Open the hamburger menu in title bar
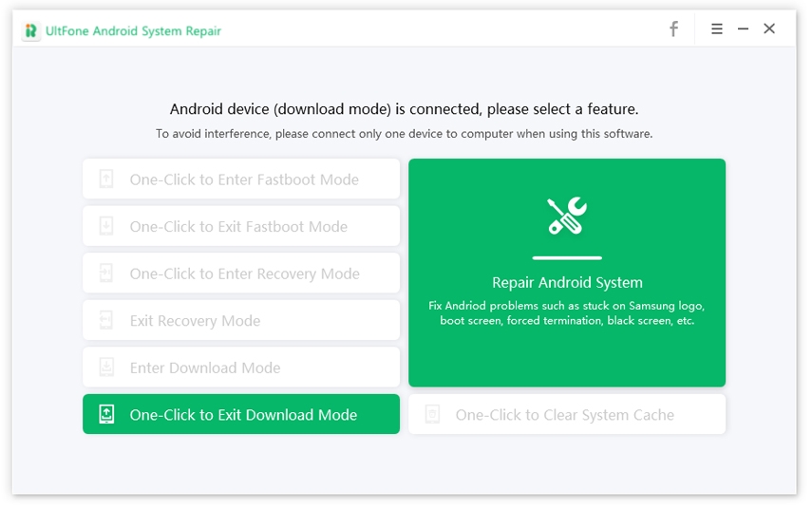 717,29
